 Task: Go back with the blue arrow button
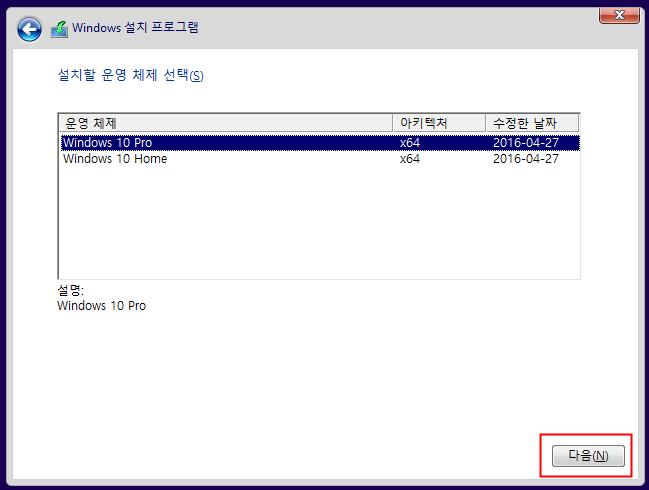tap(29, 29)
